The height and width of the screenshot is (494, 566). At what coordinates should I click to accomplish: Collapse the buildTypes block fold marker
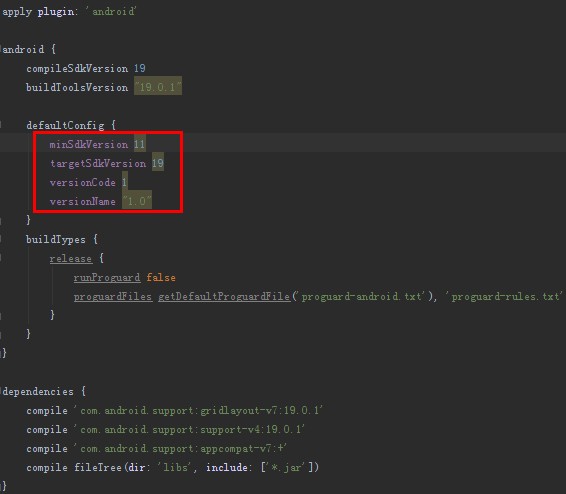[1, 239]
